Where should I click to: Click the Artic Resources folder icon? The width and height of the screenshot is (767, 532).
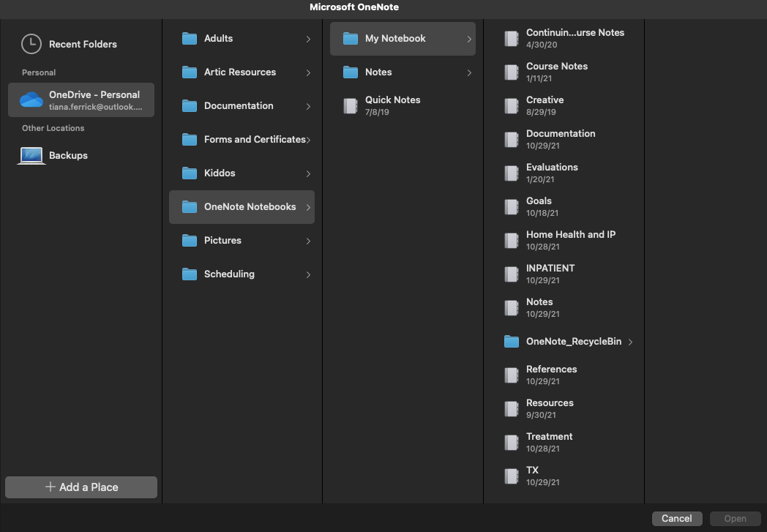pos(190,72)
